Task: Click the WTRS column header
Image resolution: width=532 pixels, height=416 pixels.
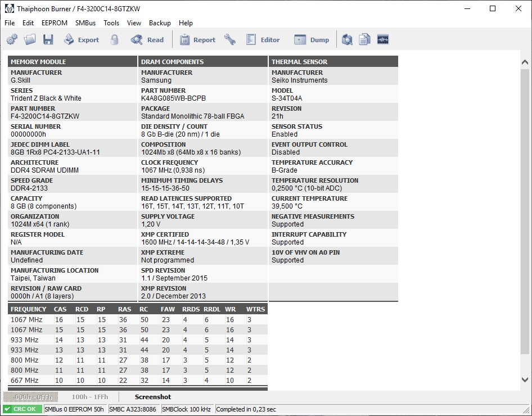Action: 255,309
